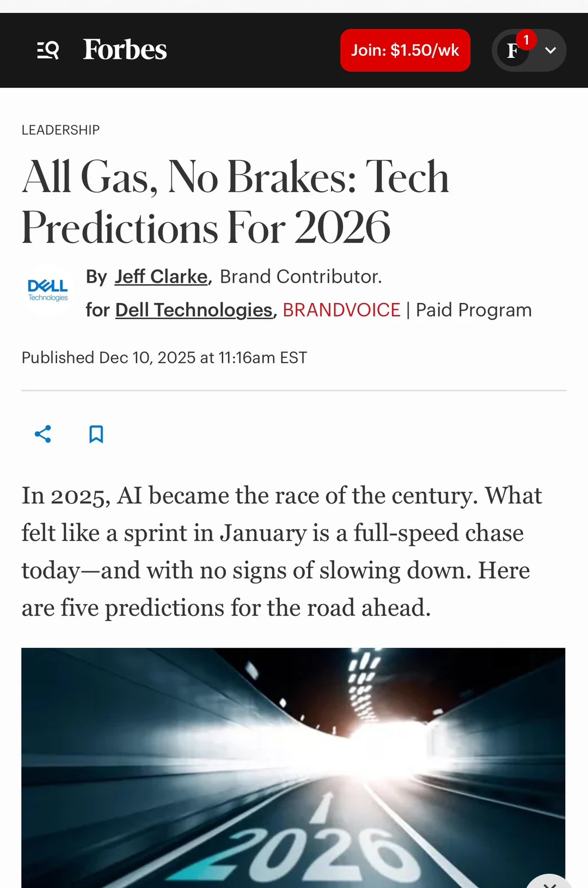588x888 pixels.
Task: Click the Join: $1.50/wk button
Action: coord(405,50)
